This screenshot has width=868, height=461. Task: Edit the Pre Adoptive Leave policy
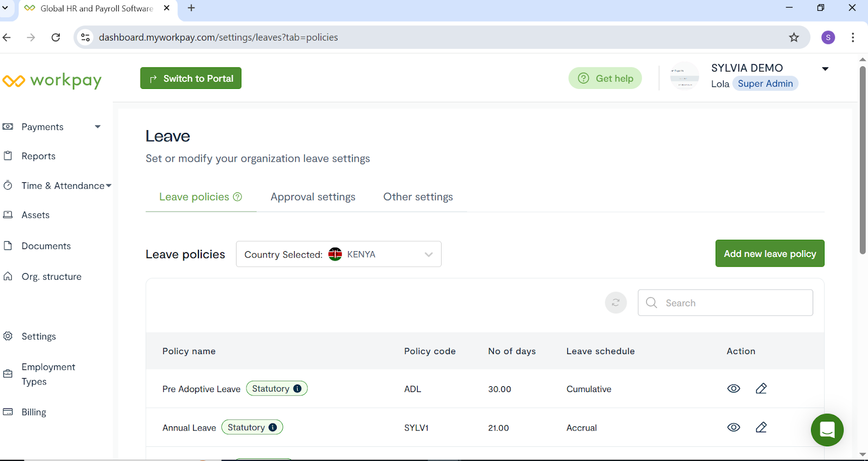761,388
